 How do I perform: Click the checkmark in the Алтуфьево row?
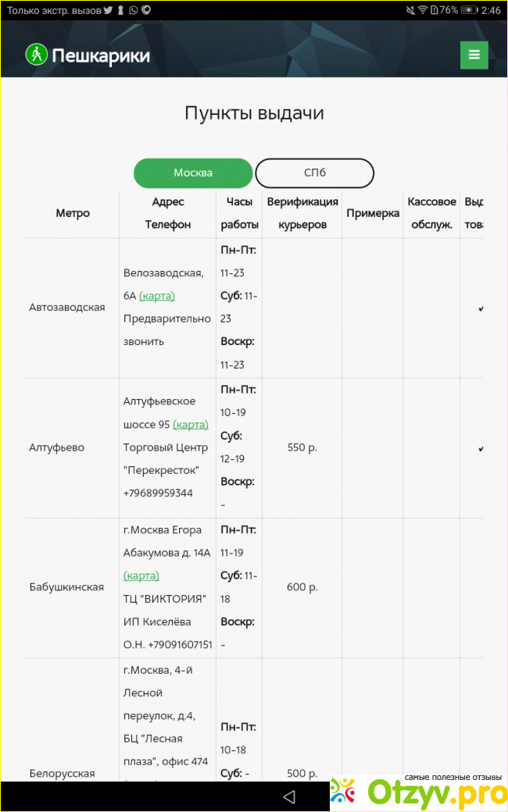[x=481, y=448]
